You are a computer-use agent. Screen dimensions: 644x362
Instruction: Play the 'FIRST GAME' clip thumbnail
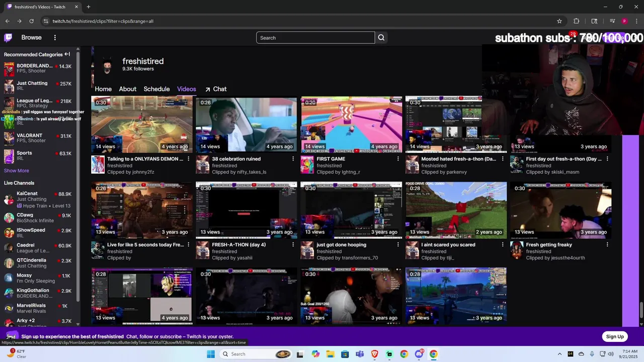click(x=351, y=124)
